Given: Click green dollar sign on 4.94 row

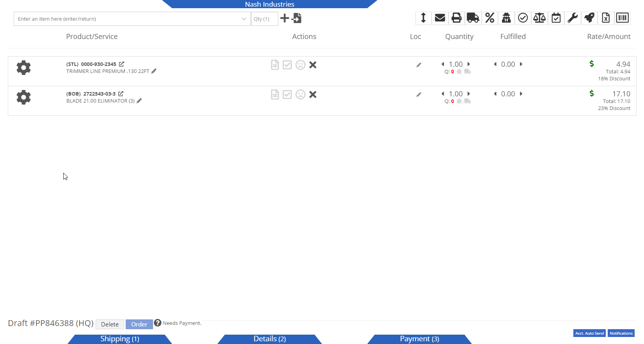Looking at the screenshot, I should pyautogui.click(x=592, y=64).
